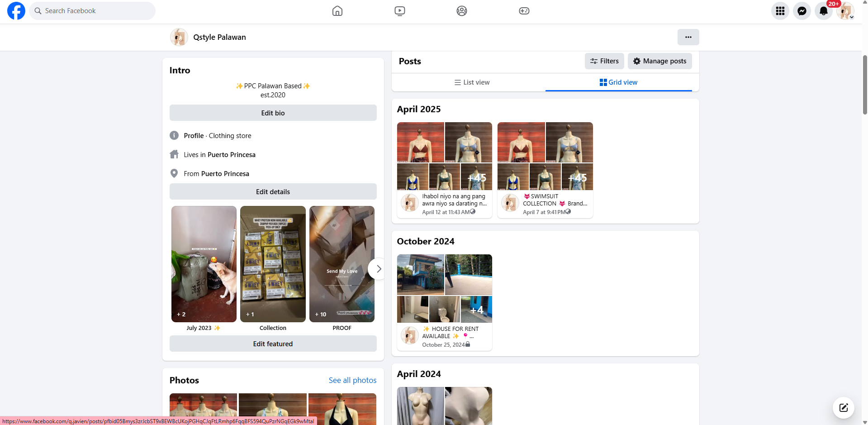Click the lock privacy icon on October post
This screenshot has width=868, height=425.
468,344
